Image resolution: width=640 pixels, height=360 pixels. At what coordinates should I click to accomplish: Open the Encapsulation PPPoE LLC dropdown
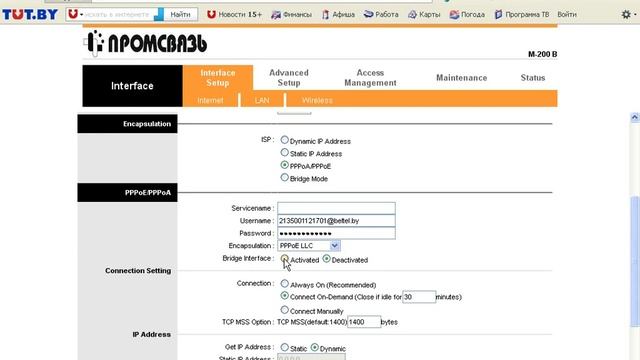pyautogui.click(x=309, y=246)
